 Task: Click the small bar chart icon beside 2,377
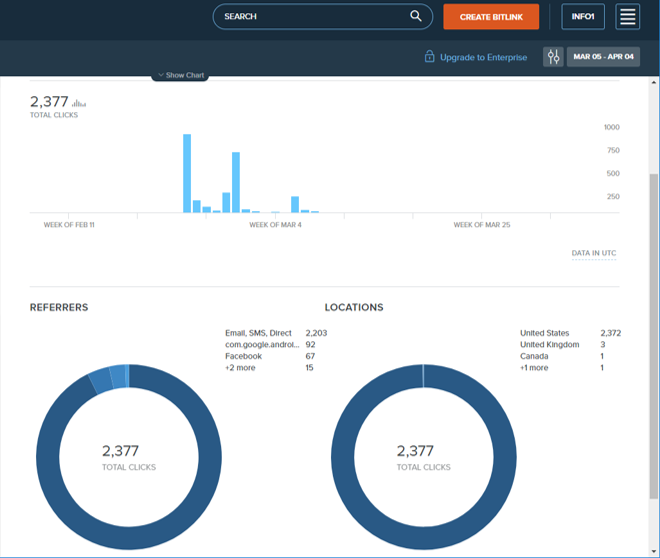[79, 102]
